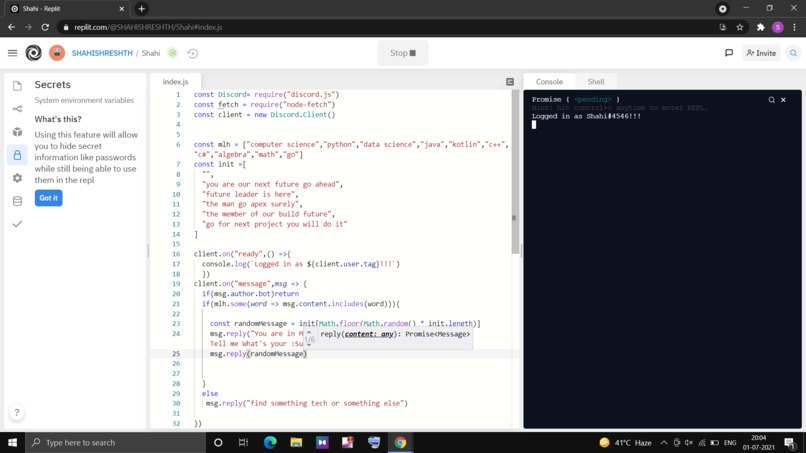This screenshot has height=453, width=806.
Task: Open the Settings gear sidebar icon
Action: pos(17,178)
